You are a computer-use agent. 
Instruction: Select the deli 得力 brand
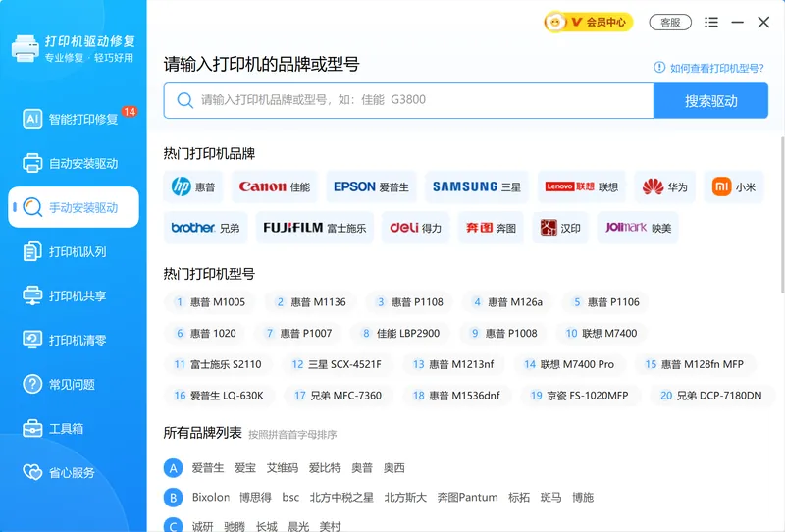415,228
